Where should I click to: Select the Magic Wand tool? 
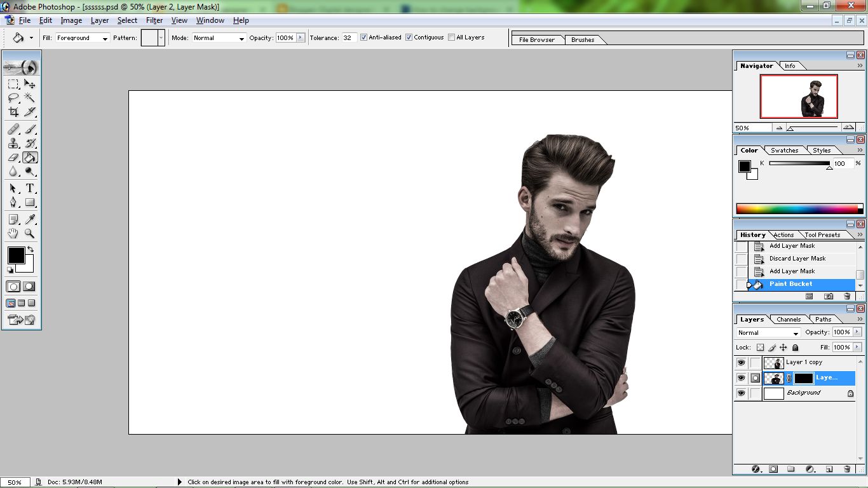click(x=30, y=98)
